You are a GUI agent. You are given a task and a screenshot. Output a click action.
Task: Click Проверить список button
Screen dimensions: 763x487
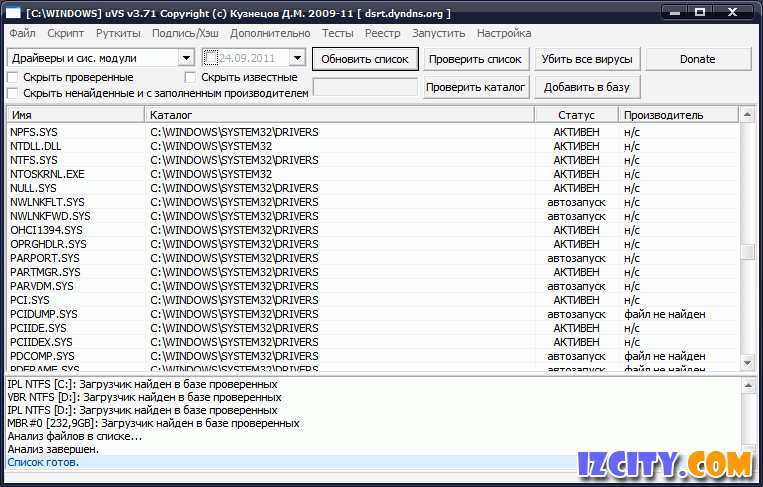(475, 59)
